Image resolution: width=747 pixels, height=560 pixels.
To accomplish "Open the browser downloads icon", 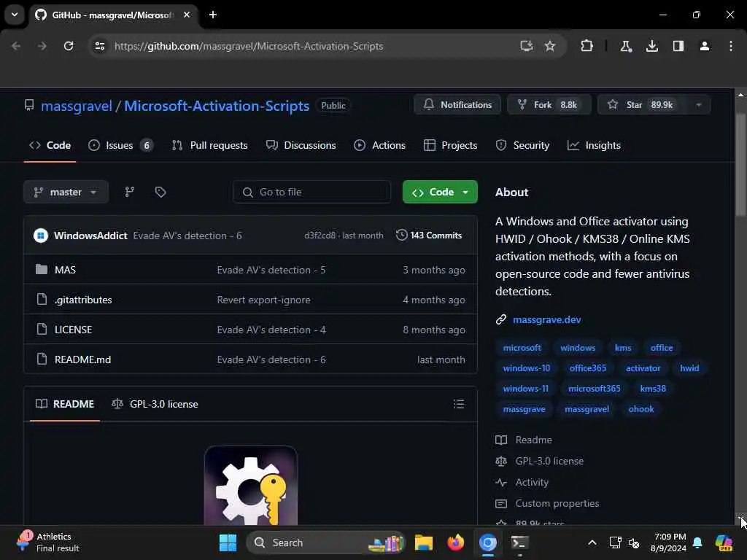I will (x=651, y=46).
